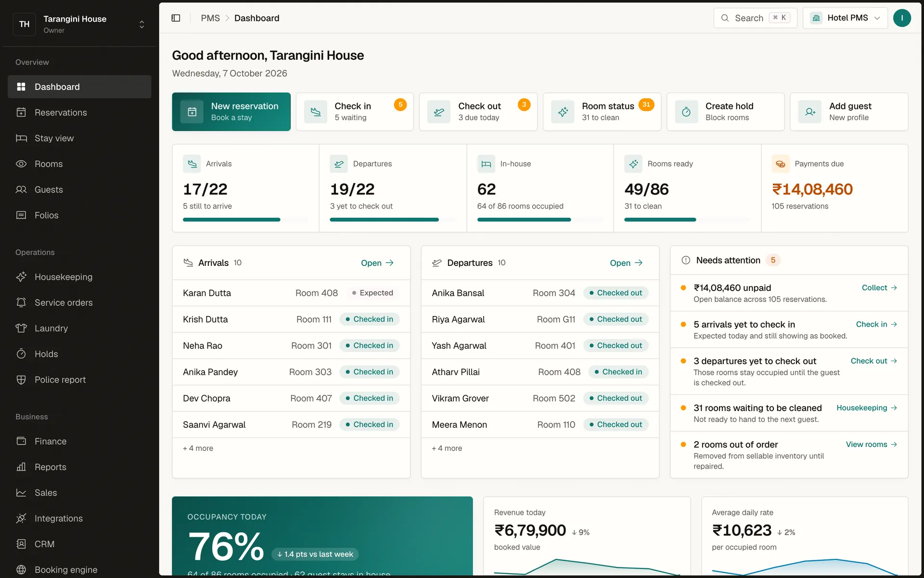Expand the Tarangini House property switcher

point(79,24)
